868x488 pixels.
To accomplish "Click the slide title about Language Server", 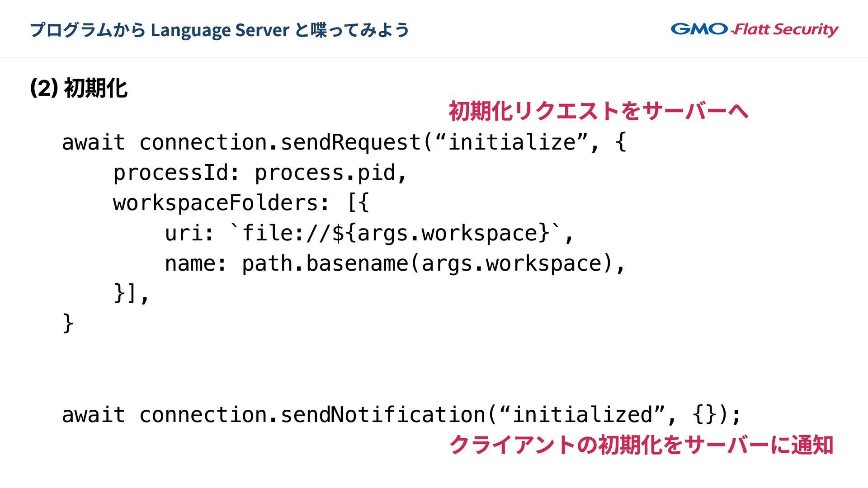I will [219, 30].
